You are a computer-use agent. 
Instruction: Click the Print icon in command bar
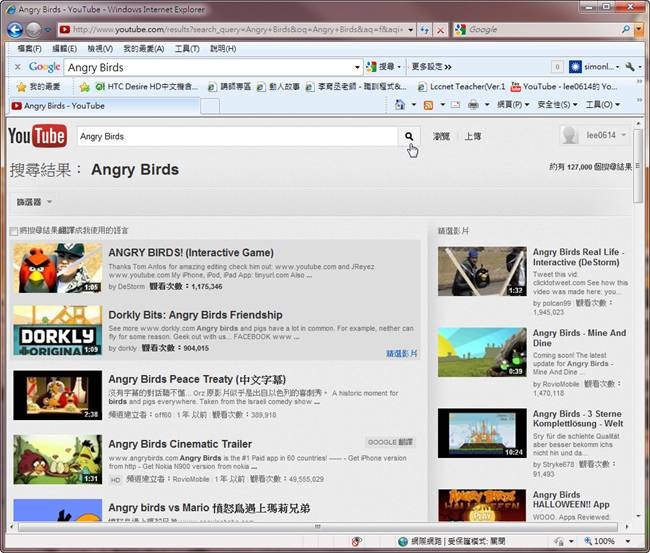coord(473,105)
